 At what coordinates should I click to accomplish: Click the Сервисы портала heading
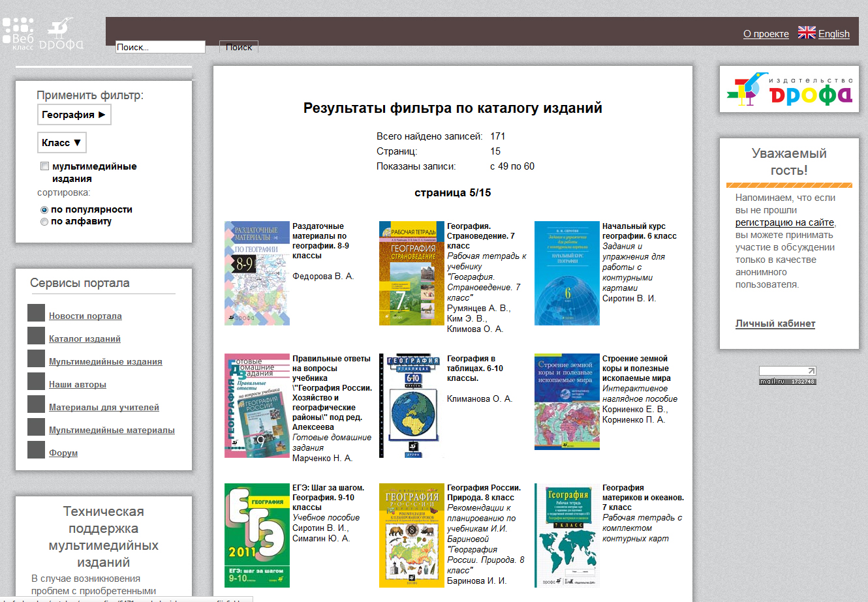pyautogui.click(x=80, y=283)
